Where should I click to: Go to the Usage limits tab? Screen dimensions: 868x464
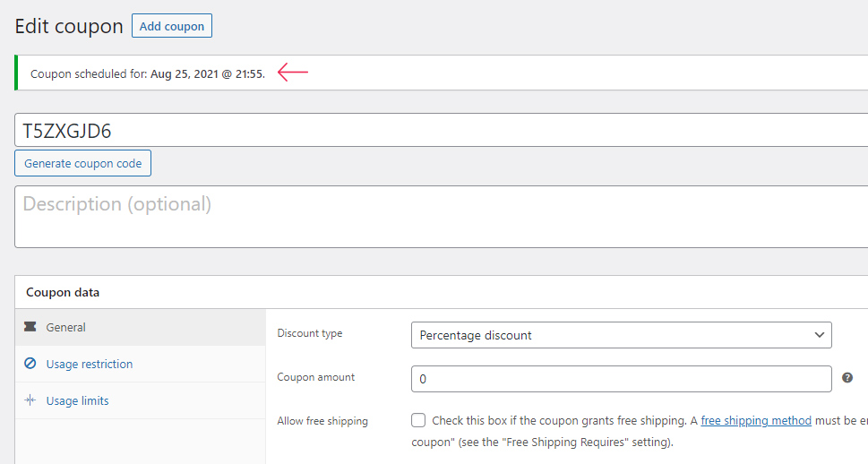click(x=77, y=400)
